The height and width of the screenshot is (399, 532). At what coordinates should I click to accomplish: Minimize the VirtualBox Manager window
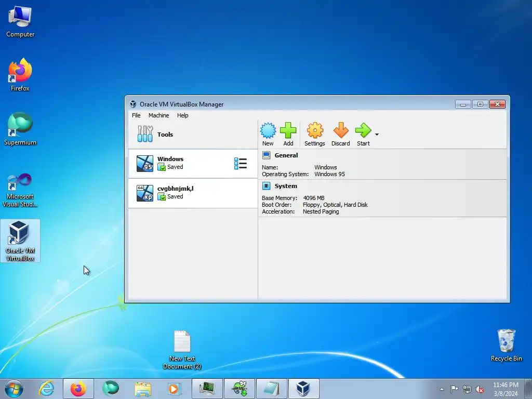pyautogui.click(x=463, y=104)
